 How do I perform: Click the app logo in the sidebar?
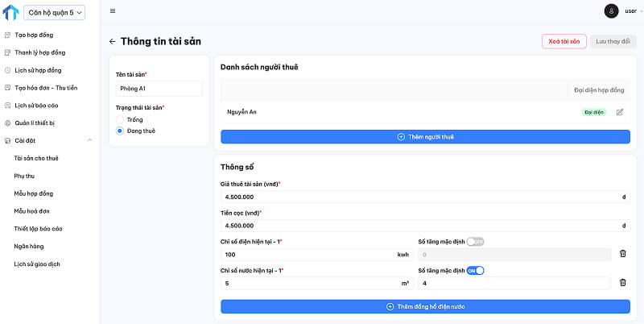[10, 12]
